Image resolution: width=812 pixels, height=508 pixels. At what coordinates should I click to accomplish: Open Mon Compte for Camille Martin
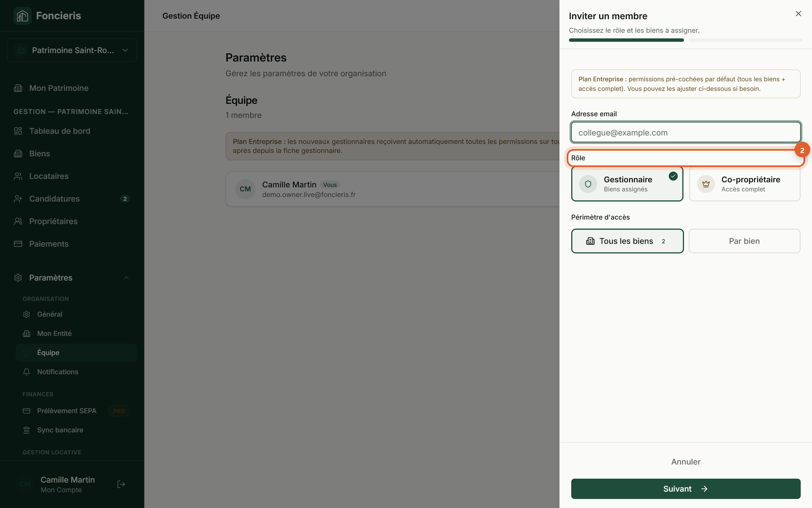point(67,484)
